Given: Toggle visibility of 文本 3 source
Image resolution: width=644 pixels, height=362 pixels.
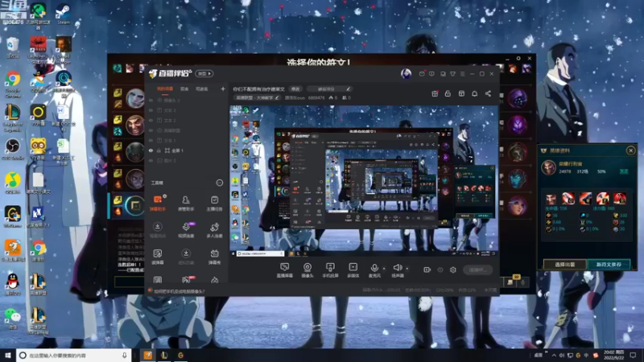Looking at the screenshot, I should click(x=151, y=110).
